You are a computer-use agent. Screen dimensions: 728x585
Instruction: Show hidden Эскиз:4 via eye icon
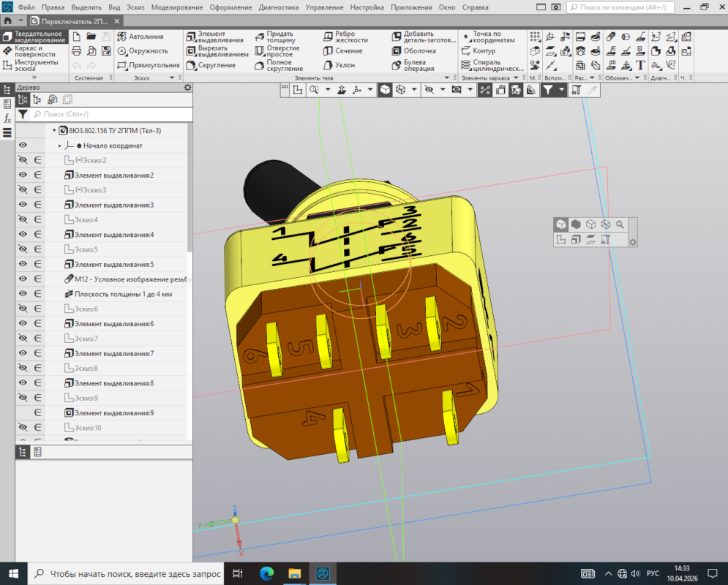(23, 220)
